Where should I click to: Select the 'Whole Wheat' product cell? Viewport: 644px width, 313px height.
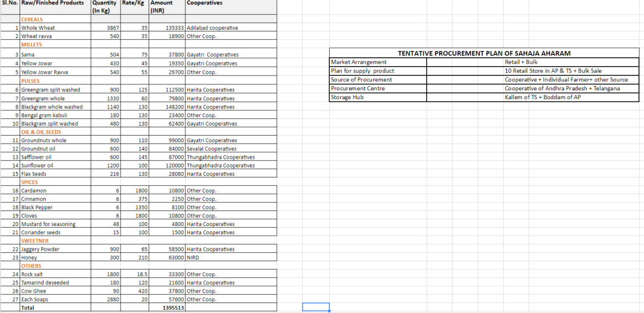pyautogui.click(x=55, y=28)
